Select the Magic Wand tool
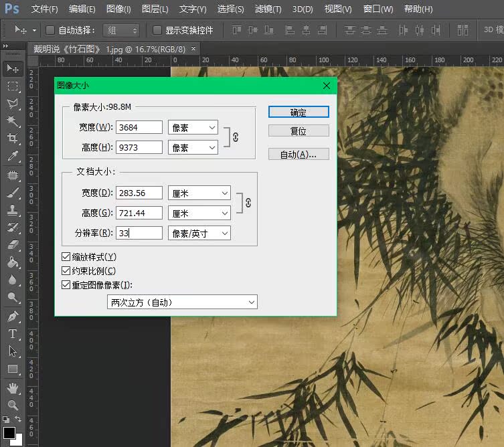Screen dimensions: 504x447 click(x=13, y=121)
